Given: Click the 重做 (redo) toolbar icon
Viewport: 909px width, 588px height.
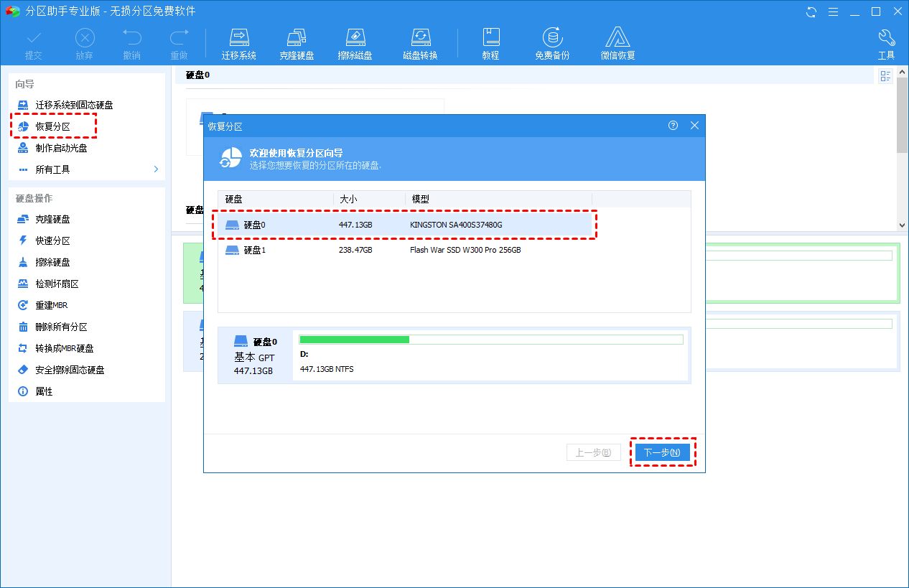Looking at the screenshot, I should [179, 45].
